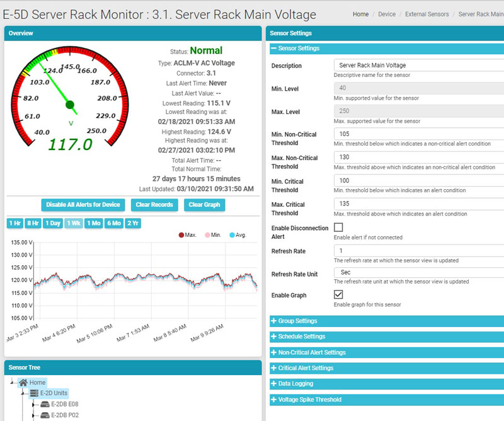Click Disable All Alerts for Device button

[x=83, y=205]
